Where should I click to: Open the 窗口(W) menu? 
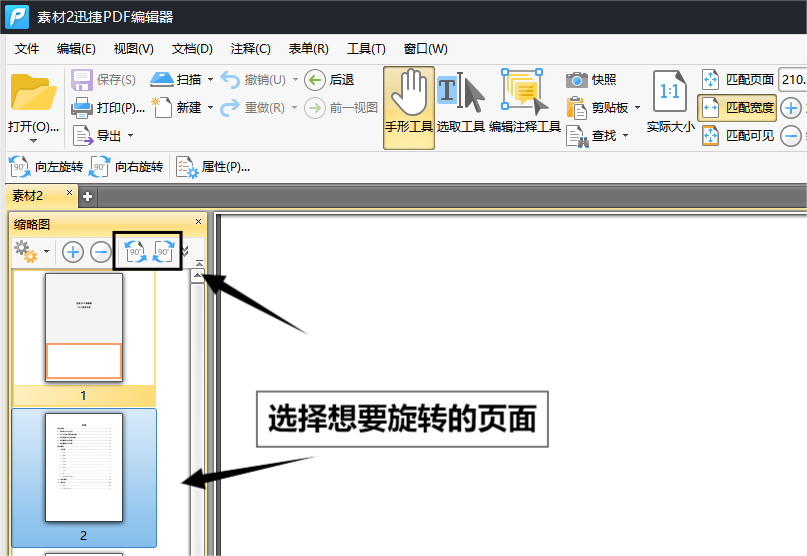pos(426,49)
